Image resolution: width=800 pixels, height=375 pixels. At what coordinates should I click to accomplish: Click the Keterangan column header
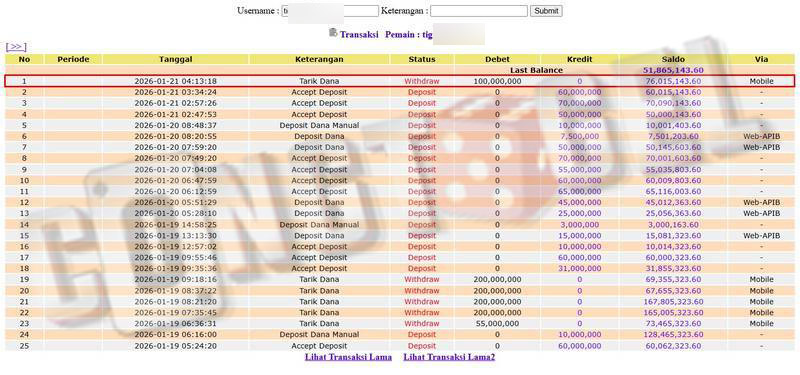(319, 59)
